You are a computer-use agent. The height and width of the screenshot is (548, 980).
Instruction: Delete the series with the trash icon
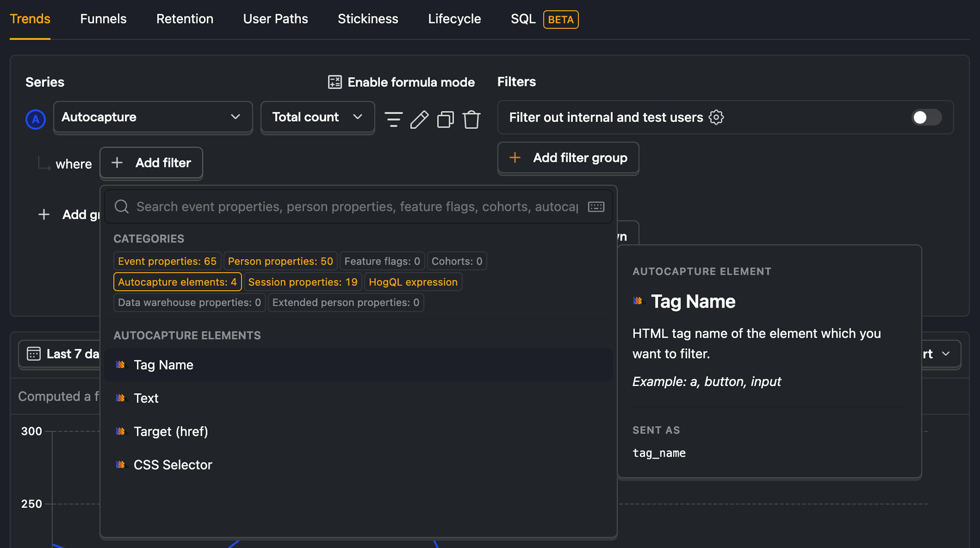pos(471,119)
